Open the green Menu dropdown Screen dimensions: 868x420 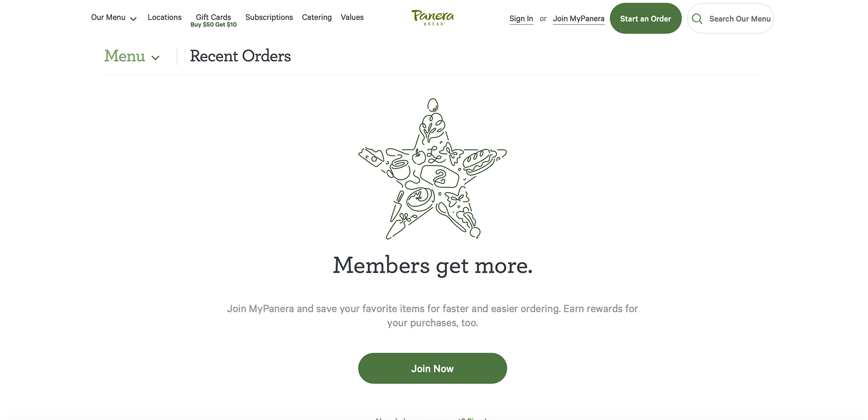coord(132,56)
